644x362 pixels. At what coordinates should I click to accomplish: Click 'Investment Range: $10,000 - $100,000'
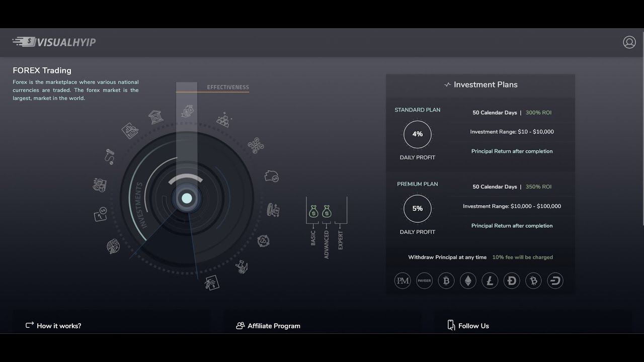click(512, 206)
